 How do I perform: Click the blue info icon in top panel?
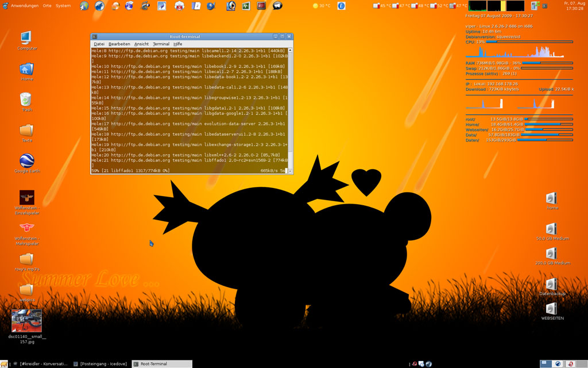point(341,6)
